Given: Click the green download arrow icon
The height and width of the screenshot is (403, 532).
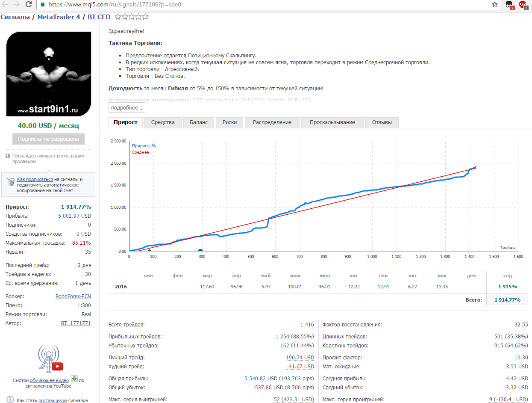Looking at the screenshot, I should coord(74,379).
